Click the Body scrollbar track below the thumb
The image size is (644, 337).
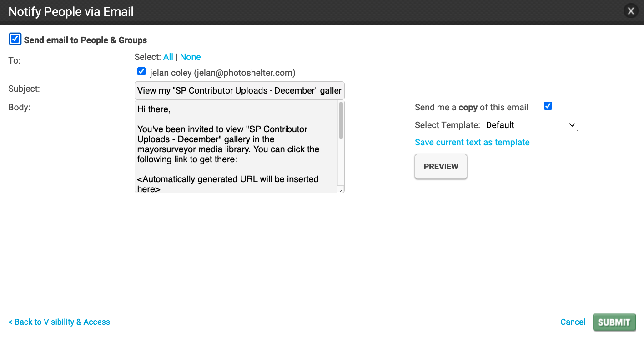[x=341, y=162]
